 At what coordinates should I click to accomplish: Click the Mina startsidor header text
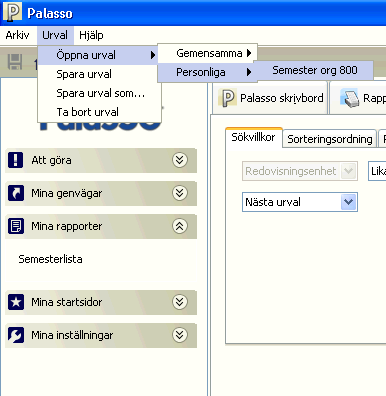(x=67, y=302)
